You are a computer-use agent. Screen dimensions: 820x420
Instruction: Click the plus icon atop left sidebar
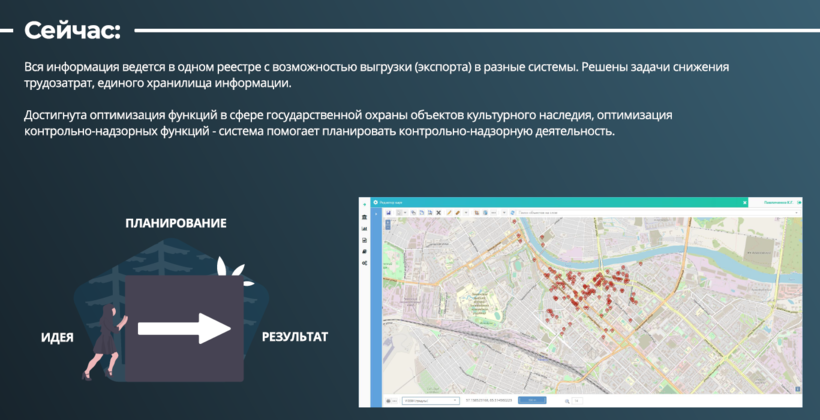pos(364,203)
